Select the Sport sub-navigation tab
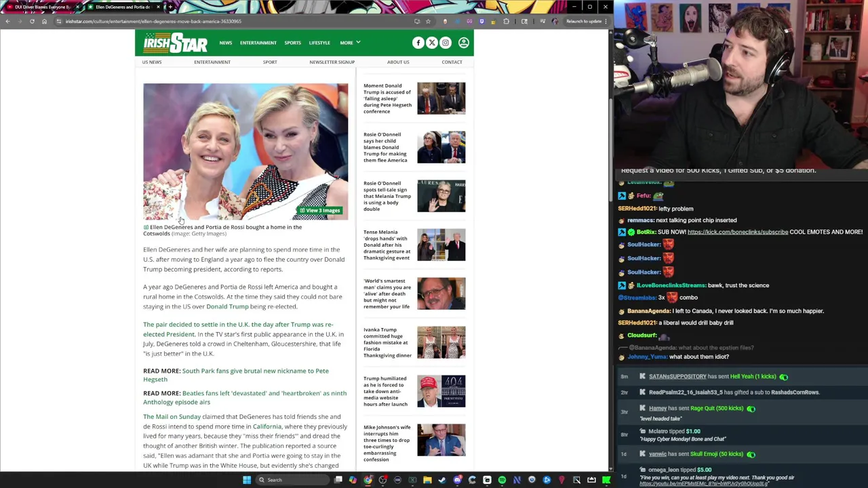 [x=270, y=62]
